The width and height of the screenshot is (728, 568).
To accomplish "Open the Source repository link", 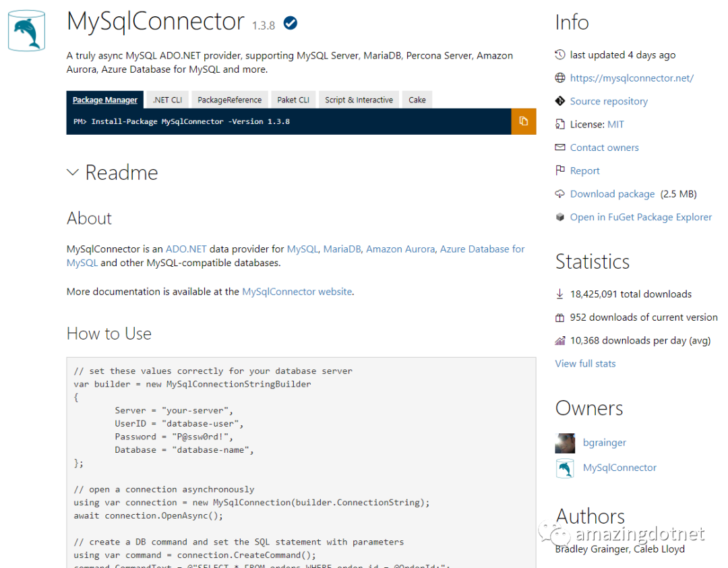I will (x=609, y=101).
